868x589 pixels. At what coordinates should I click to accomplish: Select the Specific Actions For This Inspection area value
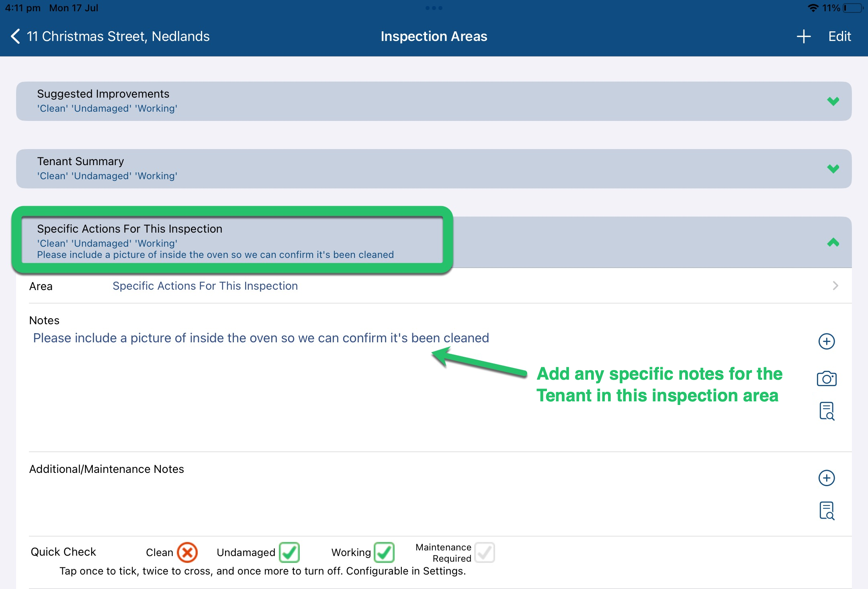pyautogui.click(x=205, y=286)
